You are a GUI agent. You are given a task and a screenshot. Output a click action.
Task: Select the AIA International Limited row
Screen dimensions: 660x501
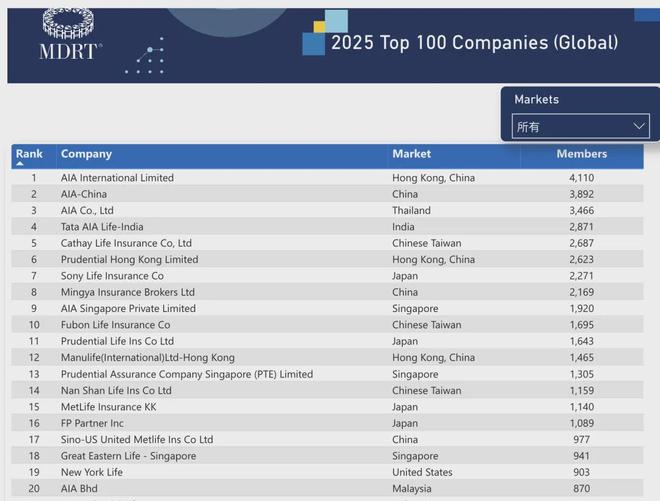[x=117, y=178]
